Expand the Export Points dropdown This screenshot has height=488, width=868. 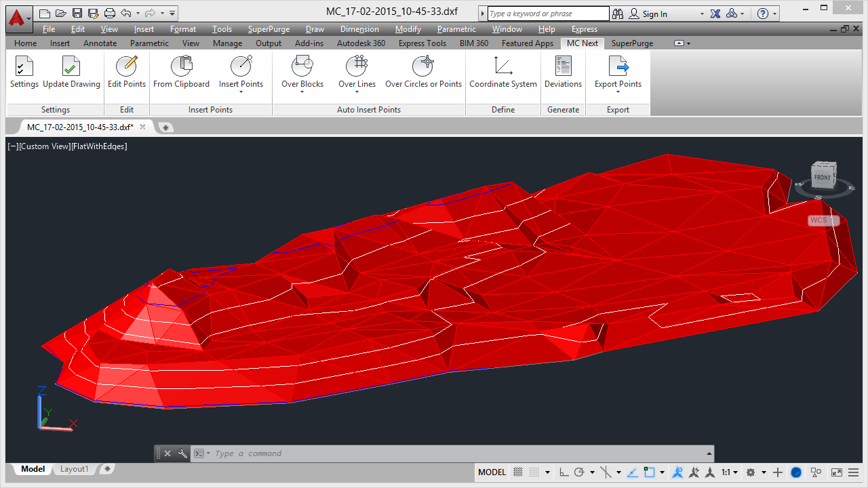618,92
